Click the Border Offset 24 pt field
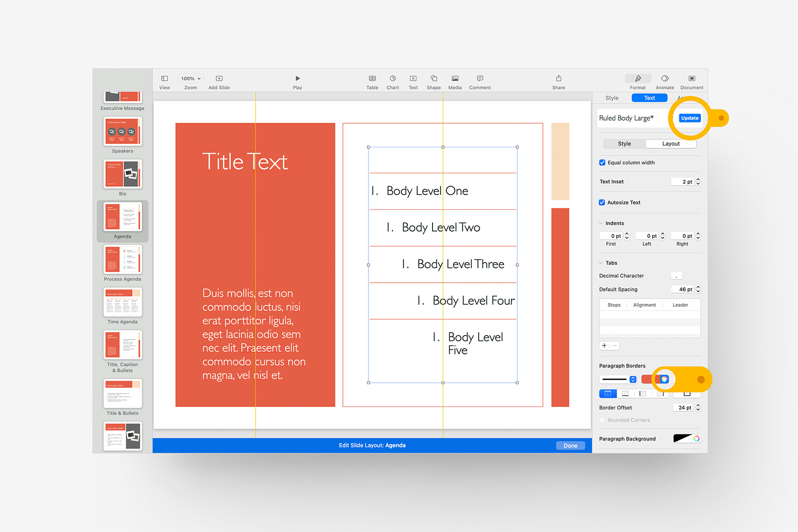Image resolution: width=798 pixels, height=532 pixels. click(683, 408)
